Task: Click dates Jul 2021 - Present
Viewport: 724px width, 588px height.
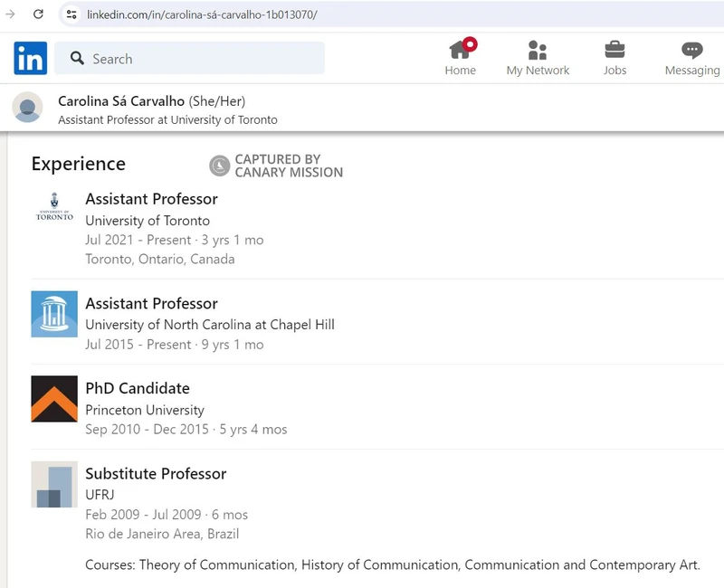Action: click(x=138, y=240)
